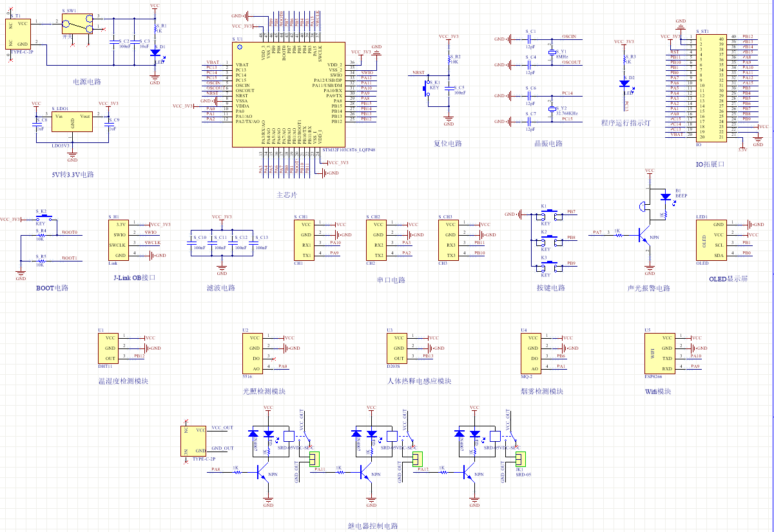Click the 'J-Link OB接口' section label

click(x=135, y=278)
